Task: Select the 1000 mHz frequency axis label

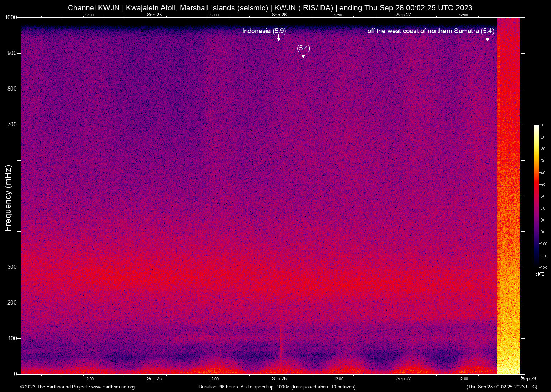Action: tap(11, 17)
